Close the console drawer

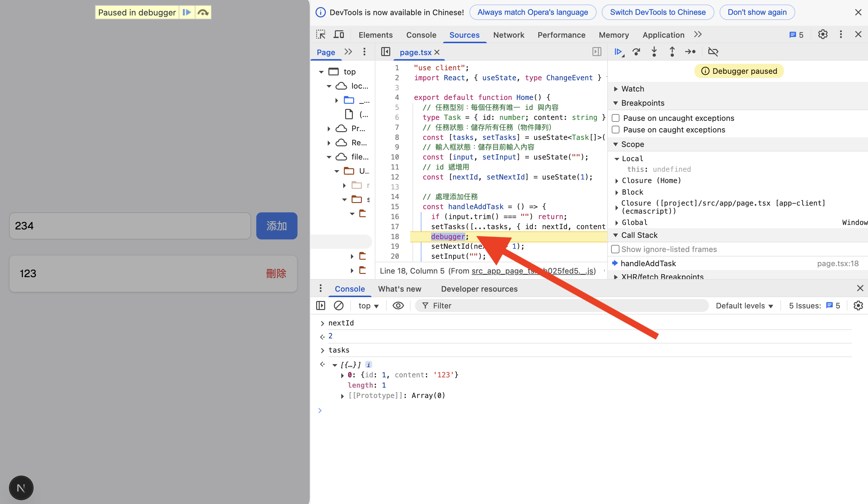(x=860, y=288)
